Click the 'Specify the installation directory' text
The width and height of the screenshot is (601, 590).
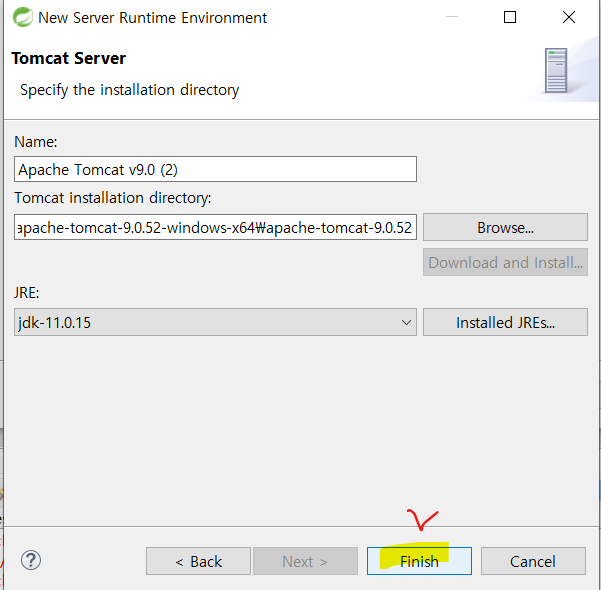(x=130, y=90)
